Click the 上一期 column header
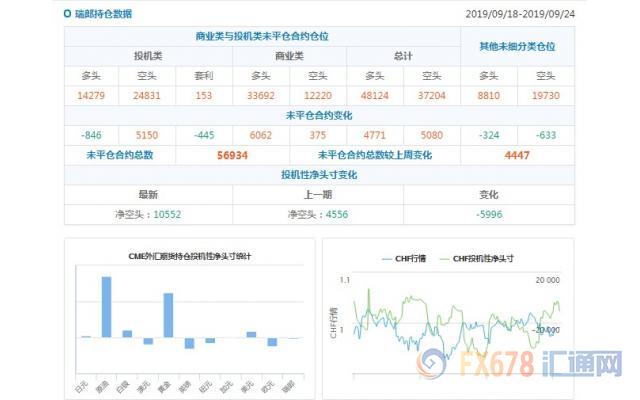Viewport: 640px width, 400px height. 318,195
